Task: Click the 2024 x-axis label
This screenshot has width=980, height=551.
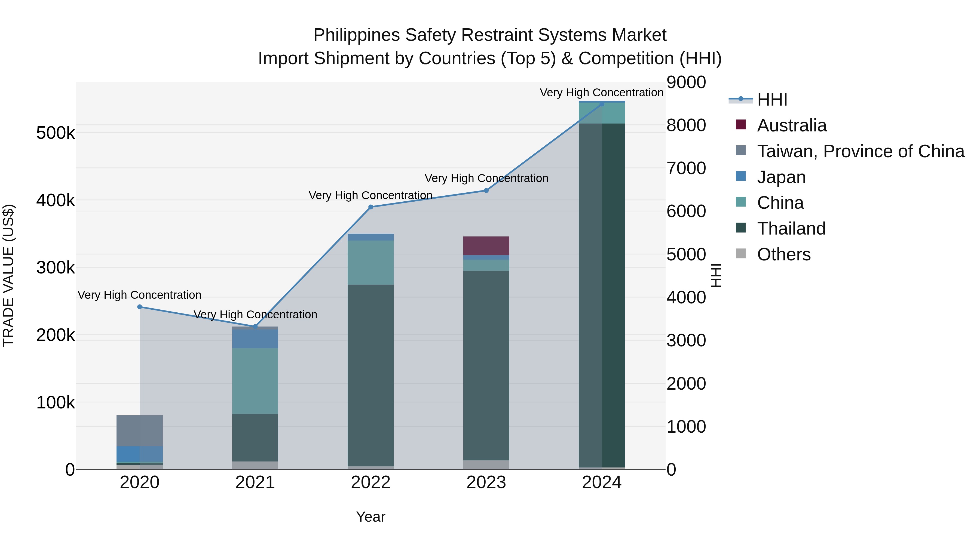Action: [602, 482]
